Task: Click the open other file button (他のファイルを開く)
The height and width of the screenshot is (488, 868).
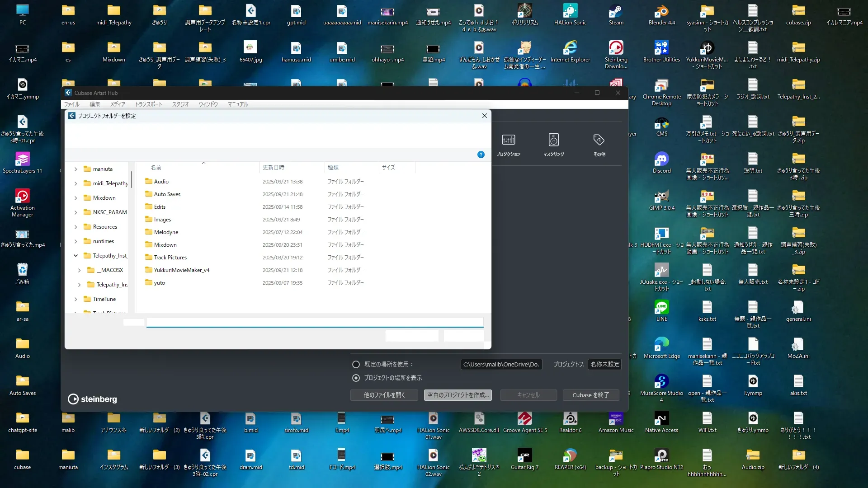Action: coord(384,395)
